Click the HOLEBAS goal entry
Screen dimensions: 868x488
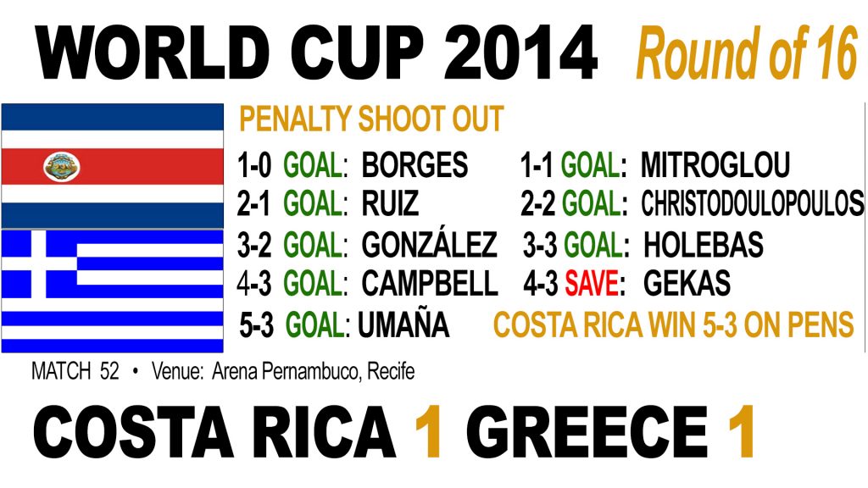[643, 245]
